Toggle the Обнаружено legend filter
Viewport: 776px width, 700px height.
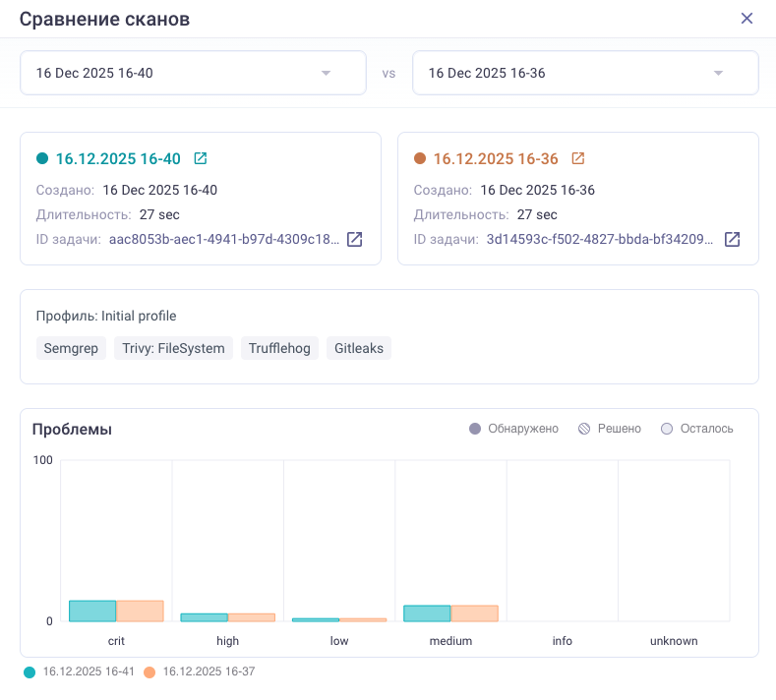pyautogui.click(x=514, y=429)
